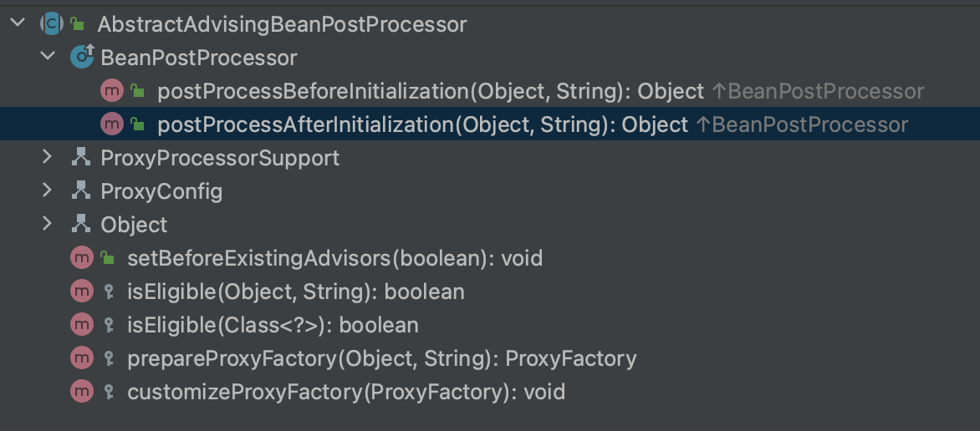980x431 pixels.
Task: Select isEligible(Object, String) method
Action: click(295, 292)
